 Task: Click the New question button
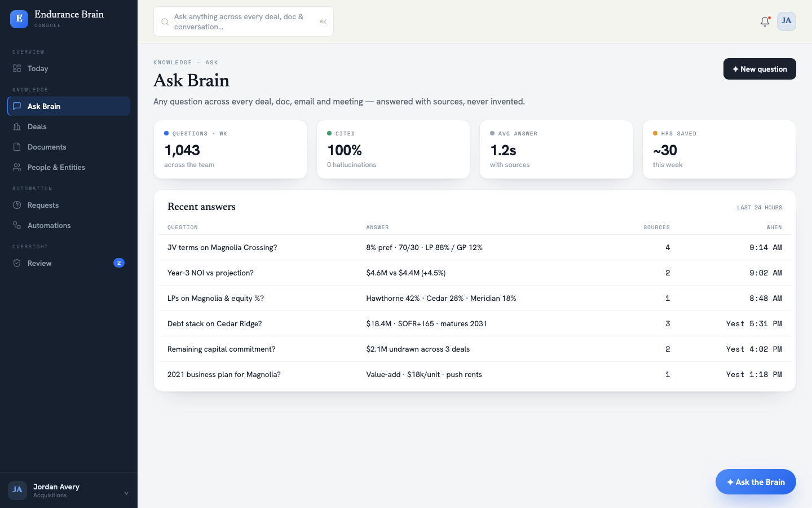760,69
